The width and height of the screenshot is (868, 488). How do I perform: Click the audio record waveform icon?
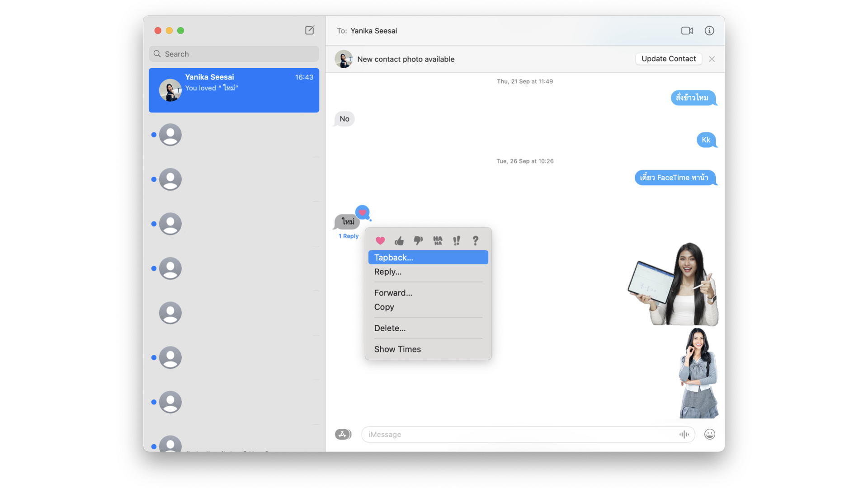coord(684,434)
